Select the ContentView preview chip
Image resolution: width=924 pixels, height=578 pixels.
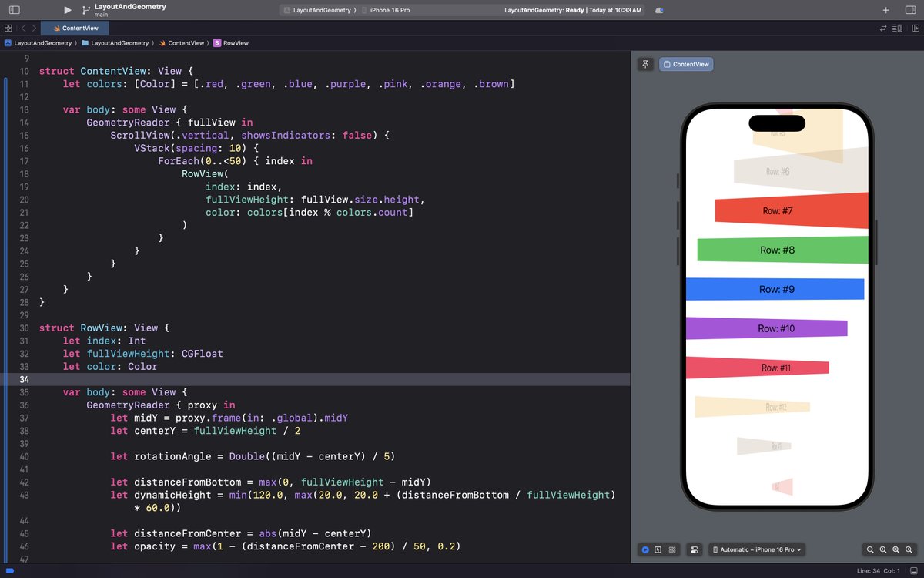[686, 64]
